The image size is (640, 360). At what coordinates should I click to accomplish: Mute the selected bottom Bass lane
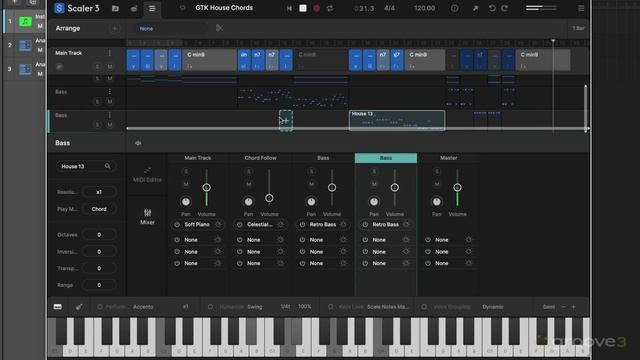110,125
